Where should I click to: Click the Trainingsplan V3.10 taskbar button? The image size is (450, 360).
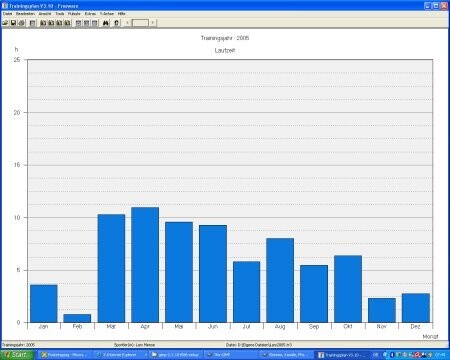click(342, 355)
